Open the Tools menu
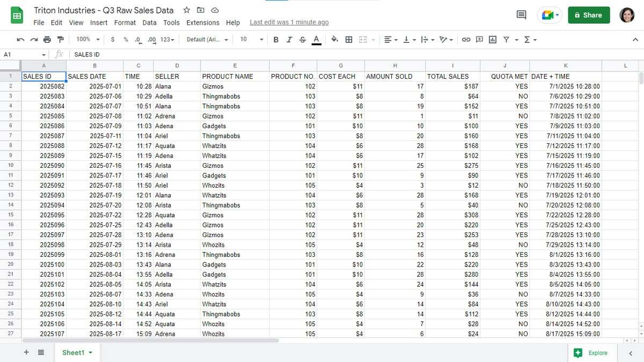644x362 pixels. pyautogui.click(x=171, y=23)
